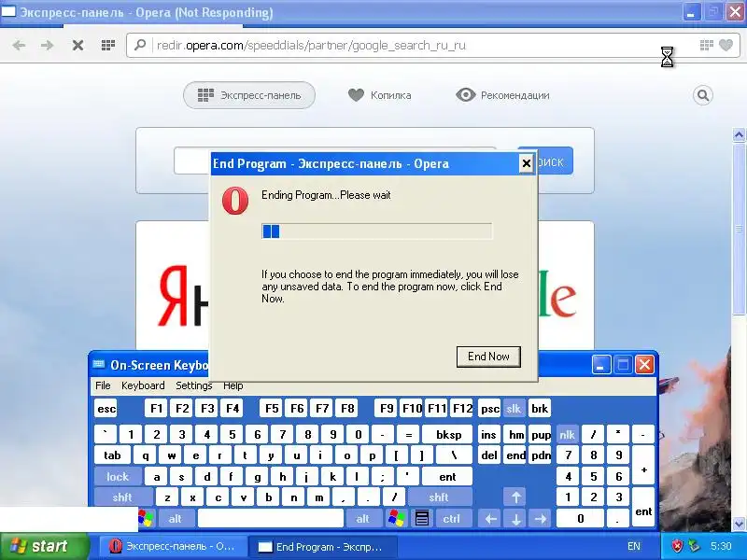The height and width of the screenshot is (560, 747).
Task: Click the pup key on On-Screen Keyboard
Action: 541,435
